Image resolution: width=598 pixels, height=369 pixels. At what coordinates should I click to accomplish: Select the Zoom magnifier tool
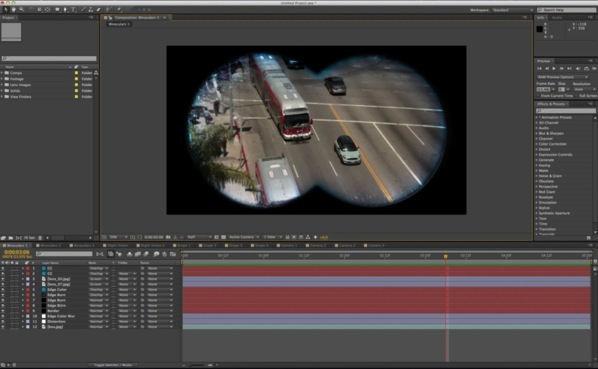(21, 10)
